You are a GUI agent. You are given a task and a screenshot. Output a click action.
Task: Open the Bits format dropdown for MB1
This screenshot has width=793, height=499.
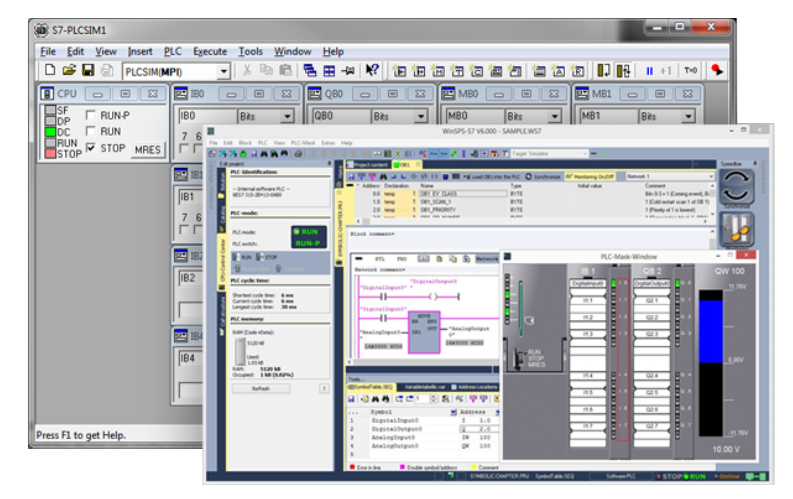(690, 117)
